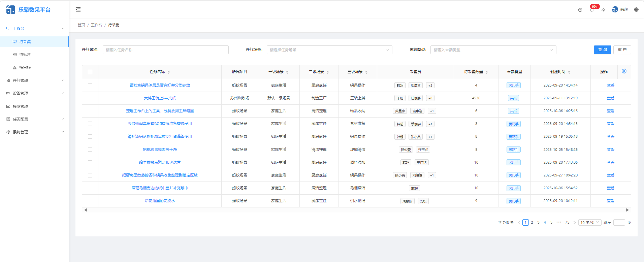The height and width of the screenshot is (262, 644).
Task: Sort by 一级场景 column sort arrows
Action: point(287,72)
